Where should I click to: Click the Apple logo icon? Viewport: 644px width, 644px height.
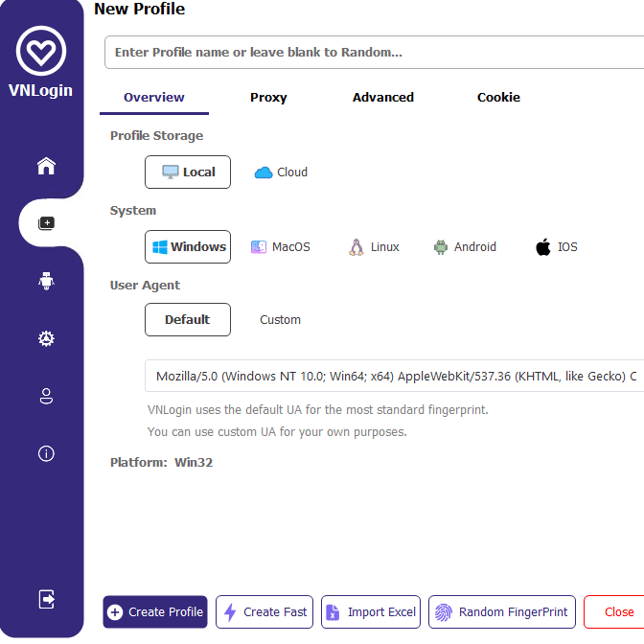pyautogui.click(x=543, y=246)
